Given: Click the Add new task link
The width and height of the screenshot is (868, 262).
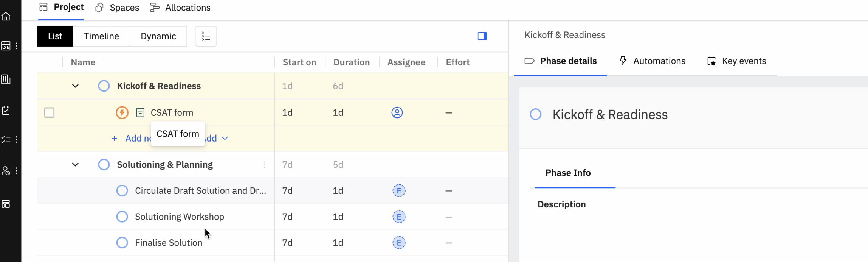Looking at the screenshot, I should click(x=132, y=138).
